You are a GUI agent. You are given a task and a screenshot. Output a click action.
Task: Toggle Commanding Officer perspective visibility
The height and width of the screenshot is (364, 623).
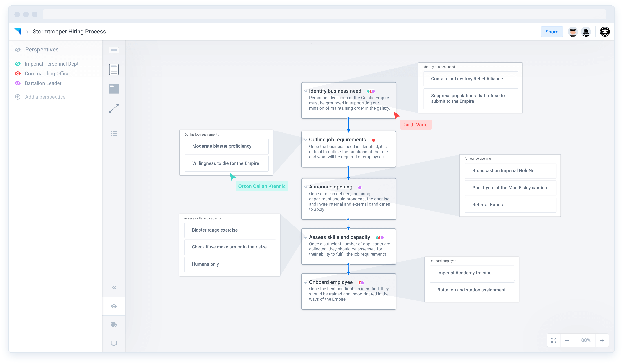point(17,73)
